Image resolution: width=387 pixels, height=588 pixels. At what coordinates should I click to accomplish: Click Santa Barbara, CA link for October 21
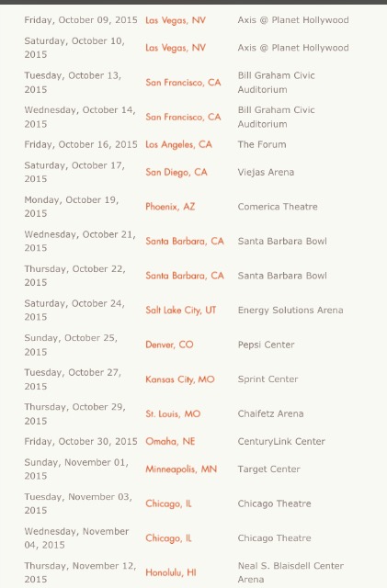coord(185,242)
